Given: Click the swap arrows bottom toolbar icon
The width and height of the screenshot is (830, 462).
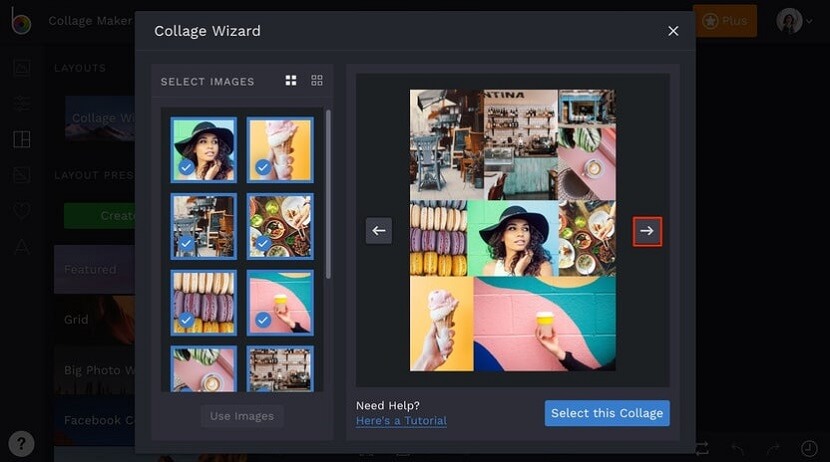Looking at the screenshot, I should point(702,449).
